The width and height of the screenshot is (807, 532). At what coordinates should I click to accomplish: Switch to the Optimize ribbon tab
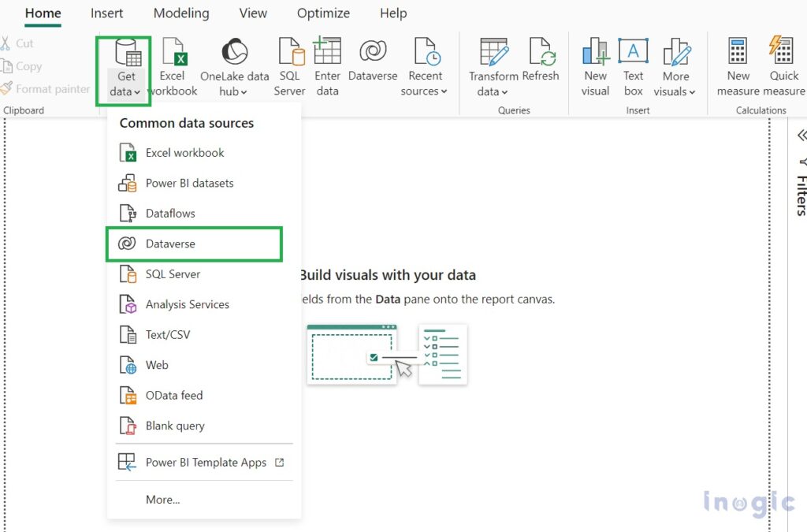(323, 13)
